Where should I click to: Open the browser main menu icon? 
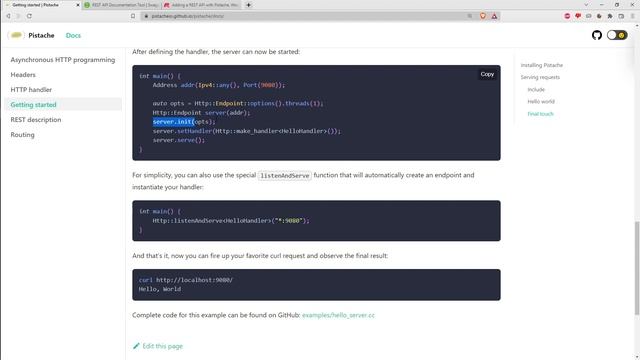[x=633, y=16]
